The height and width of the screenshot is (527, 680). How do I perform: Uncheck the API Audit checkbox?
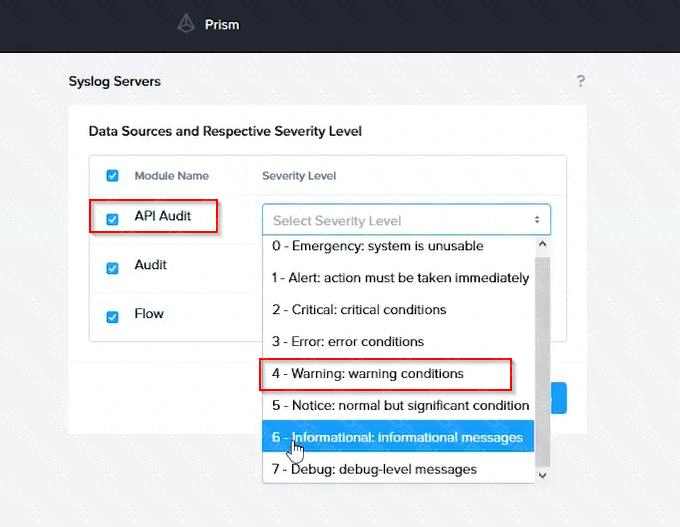tap(112, 216)
